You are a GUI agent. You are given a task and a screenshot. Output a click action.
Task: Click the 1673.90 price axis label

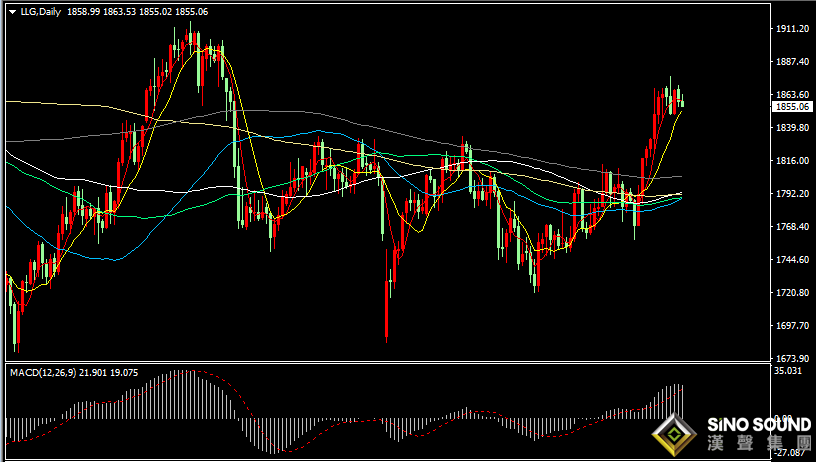point(793,359)
